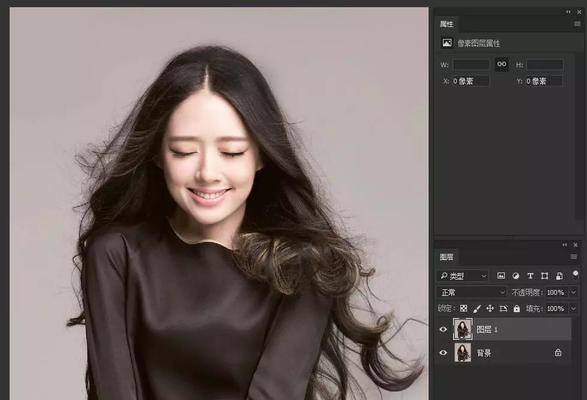
Task: Click the 图层 1 layer thumbnail
Action: point(463,329)
